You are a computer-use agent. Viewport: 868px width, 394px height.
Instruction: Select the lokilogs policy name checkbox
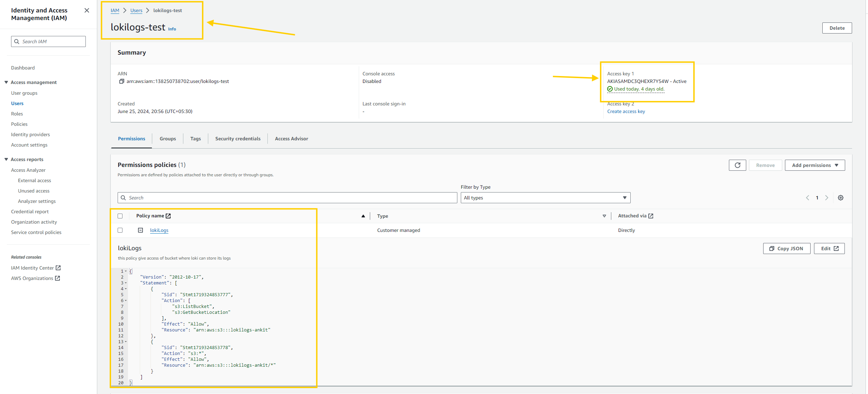[121, 230]
